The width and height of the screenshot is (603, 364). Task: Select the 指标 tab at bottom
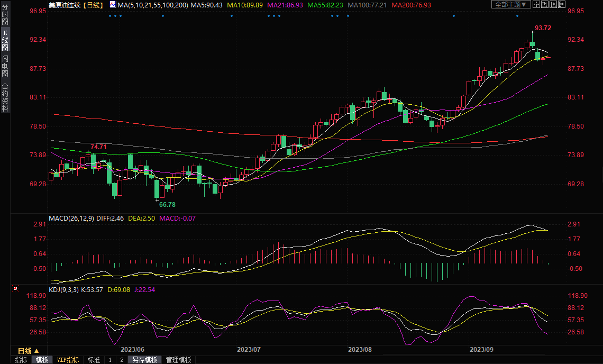coord(21,360)
